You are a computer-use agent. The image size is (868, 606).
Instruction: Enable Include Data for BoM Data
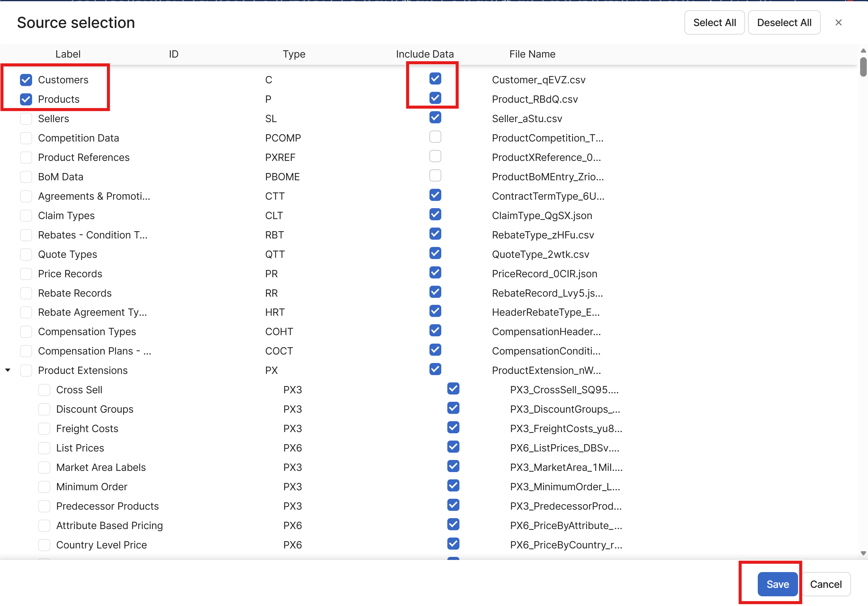pos(435,175)
